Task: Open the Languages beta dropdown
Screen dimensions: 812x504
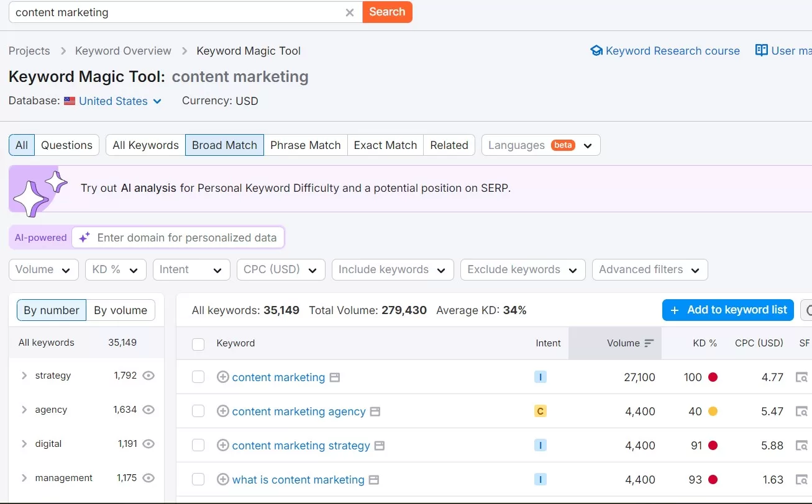Action: 541,145
